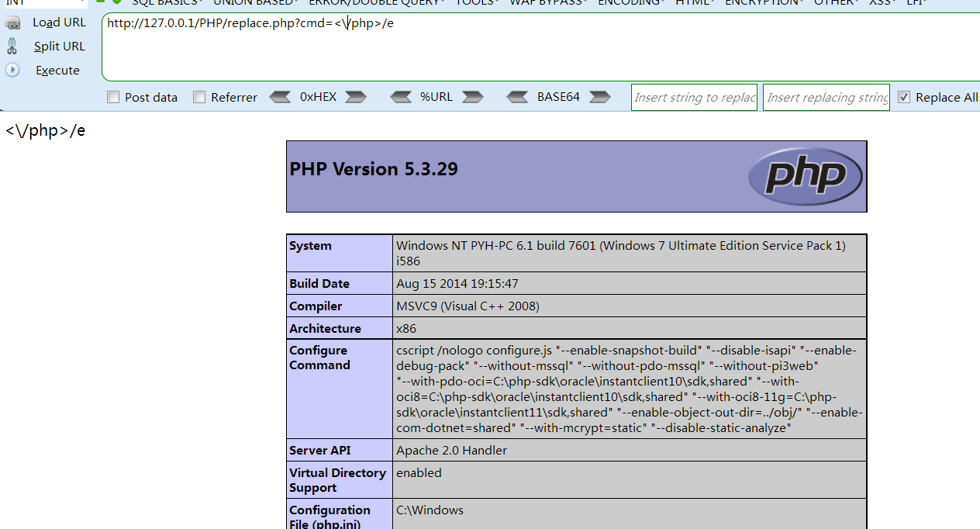Enable the Post data checkbox
980x529 pixels.
tap(113, 97)
